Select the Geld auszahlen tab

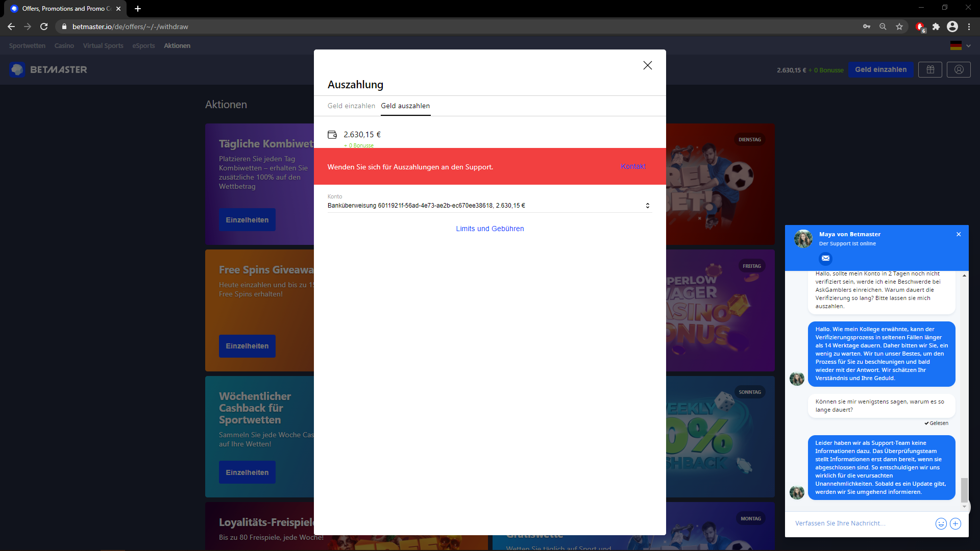[405, 106]
